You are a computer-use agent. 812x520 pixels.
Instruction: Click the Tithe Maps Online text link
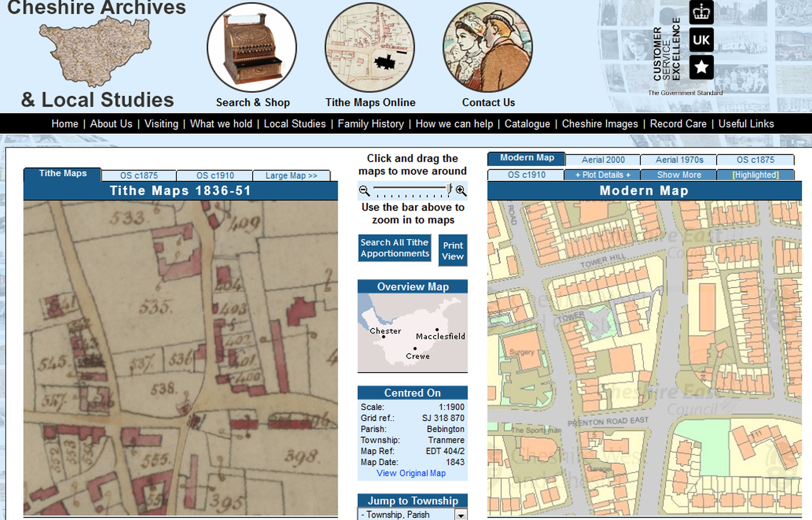pos(370,103)
